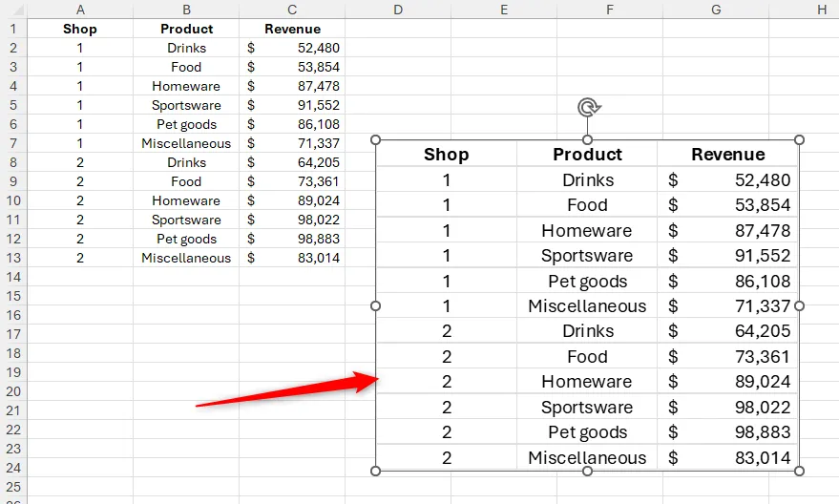Select row 7 header

point(13,143)
